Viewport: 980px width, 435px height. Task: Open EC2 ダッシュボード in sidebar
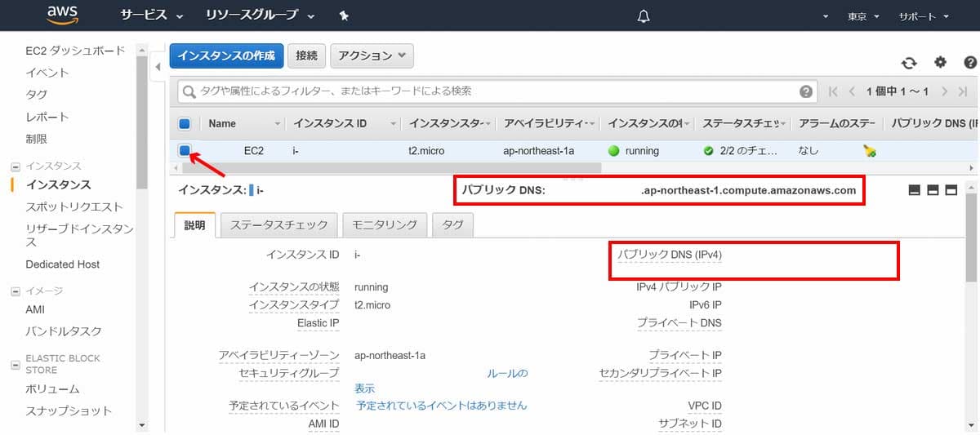click(75, 51)
